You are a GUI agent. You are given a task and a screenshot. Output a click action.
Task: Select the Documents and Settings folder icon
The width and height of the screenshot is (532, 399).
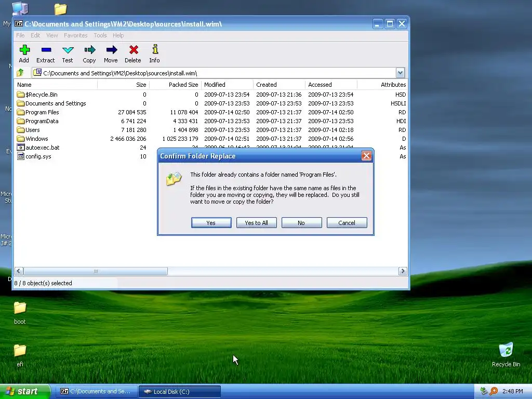[21, 103]
